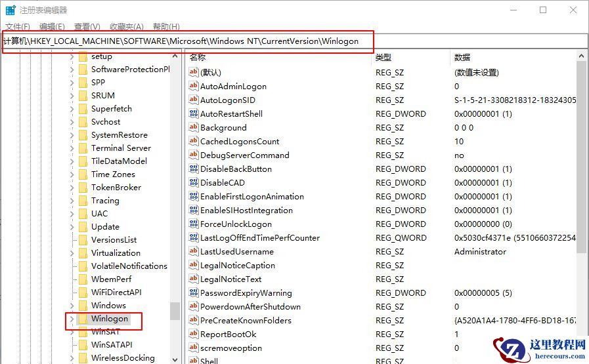Image resolution: width=589 pixels, height=364 pixels.
Task: Select the TileDataModel key
Action: click(x=119, y=161)
